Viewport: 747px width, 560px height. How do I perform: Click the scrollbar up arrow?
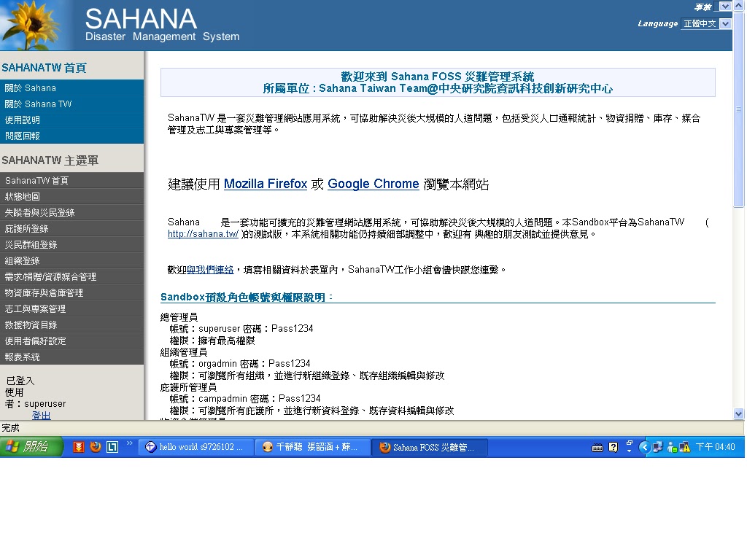pyautogui.click(x=738, y=6)
